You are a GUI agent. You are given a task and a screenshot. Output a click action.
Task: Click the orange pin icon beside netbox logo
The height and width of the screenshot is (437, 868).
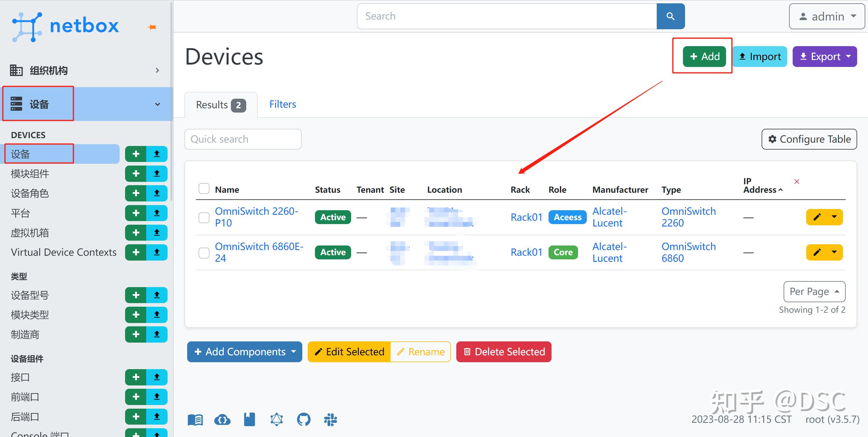tap(152, 27)
